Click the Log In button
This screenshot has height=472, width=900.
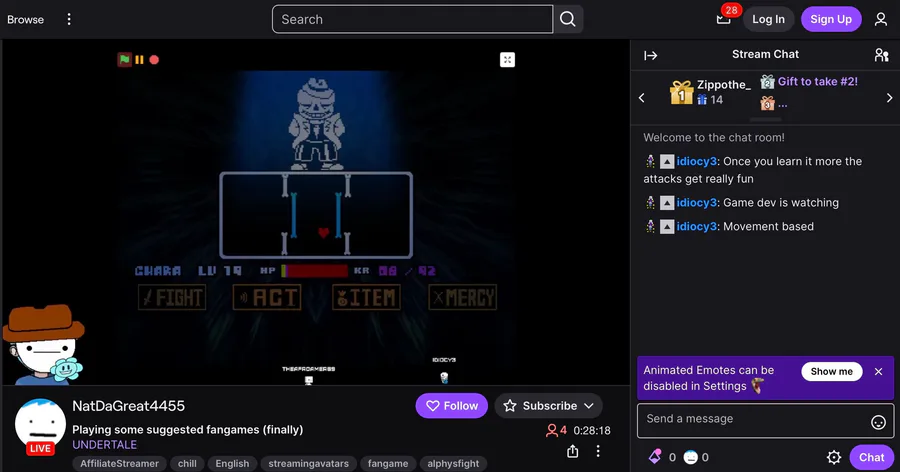tap(768, 20)
